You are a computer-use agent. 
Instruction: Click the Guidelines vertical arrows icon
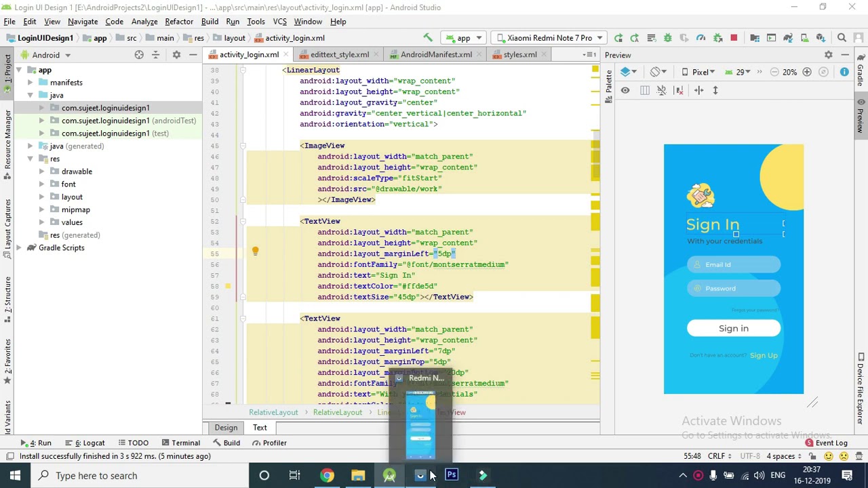[x=715, y=90]
